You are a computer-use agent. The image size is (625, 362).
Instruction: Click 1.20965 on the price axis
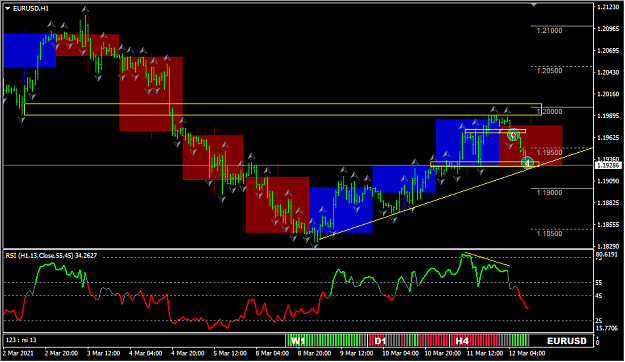pos(608,29)
